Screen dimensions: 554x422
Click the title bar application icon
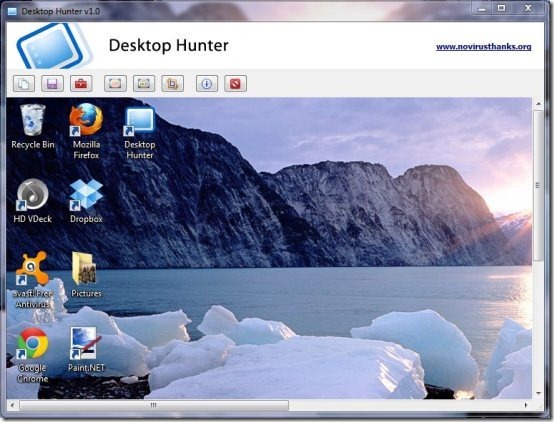point(12,11)
